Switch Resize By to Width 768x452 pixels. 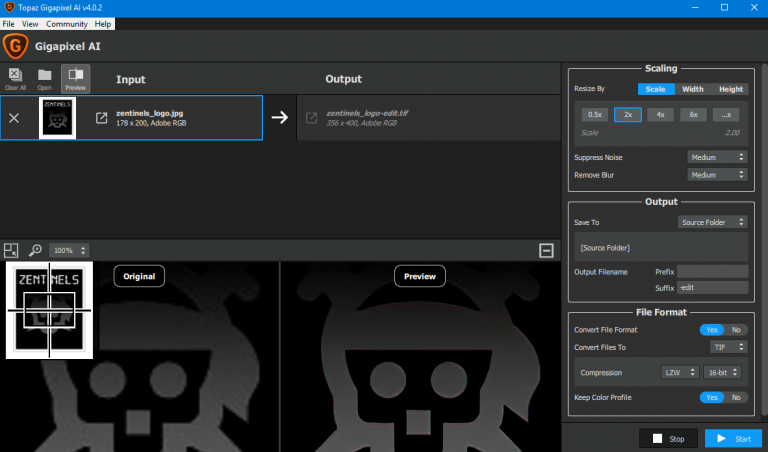(693, 89)
